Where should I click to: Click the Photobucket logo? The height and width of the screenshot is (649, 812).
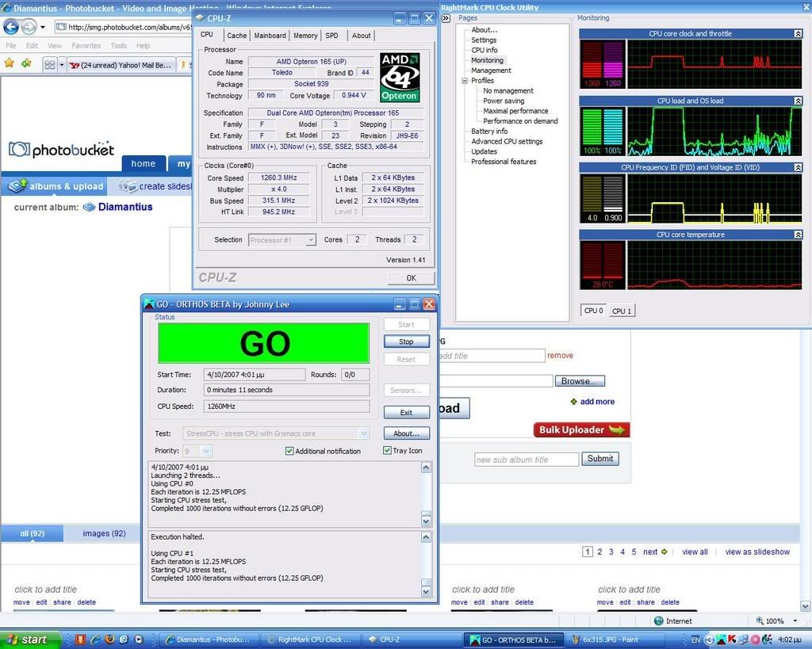tap(61, 150)
